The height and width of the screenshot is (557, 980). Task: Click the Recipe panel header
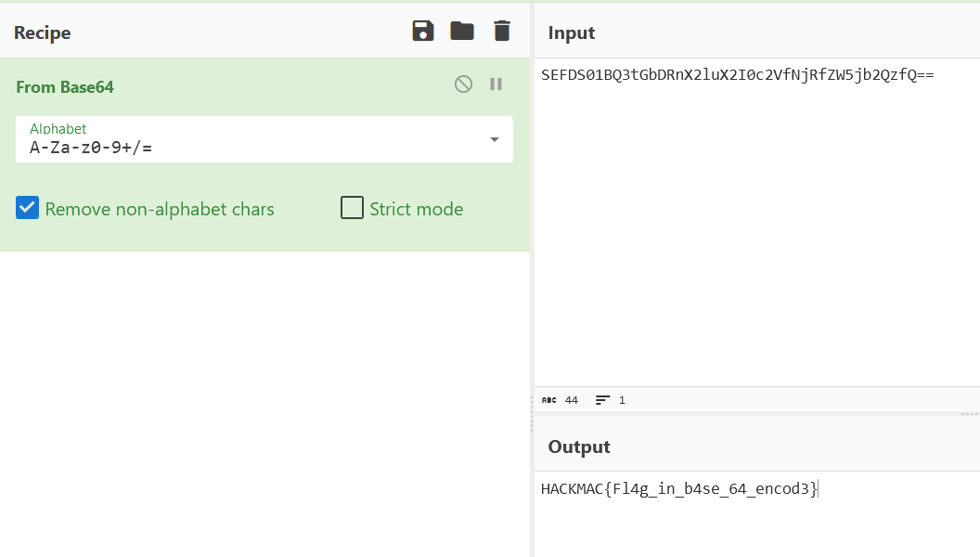coord(43,33)
